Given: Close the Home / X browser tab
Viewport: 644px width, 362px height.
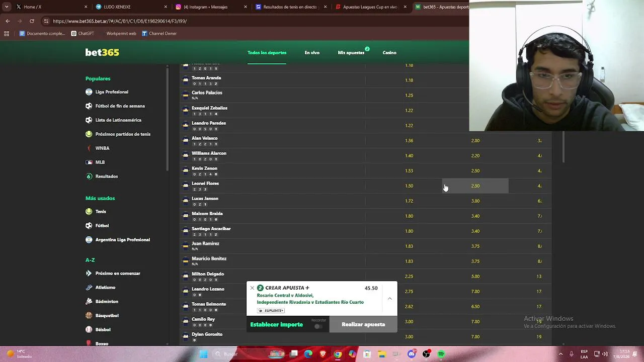Looking at the screenshot, I should 86,7.
